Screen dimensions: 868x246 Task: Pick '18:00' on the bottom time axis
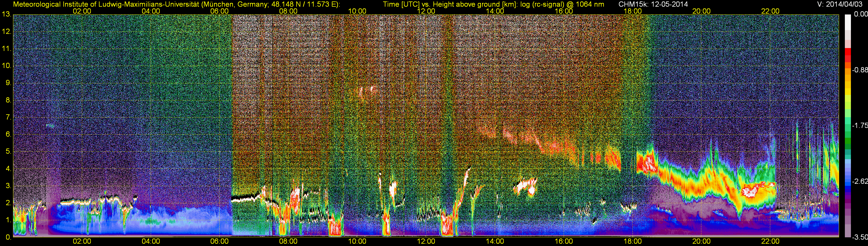pyautogui.click(x=632, y=241)
